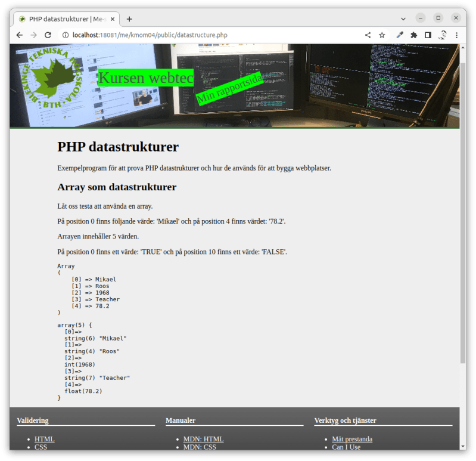Select the PHP datastrukturer browser tab

point(66,19)
